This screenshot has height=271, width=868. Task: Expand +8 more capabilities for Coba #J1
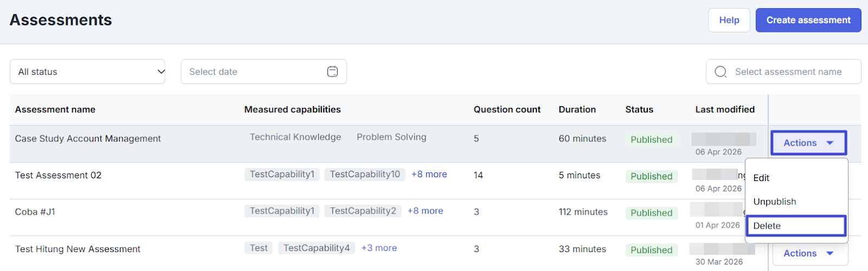[425, 211]
